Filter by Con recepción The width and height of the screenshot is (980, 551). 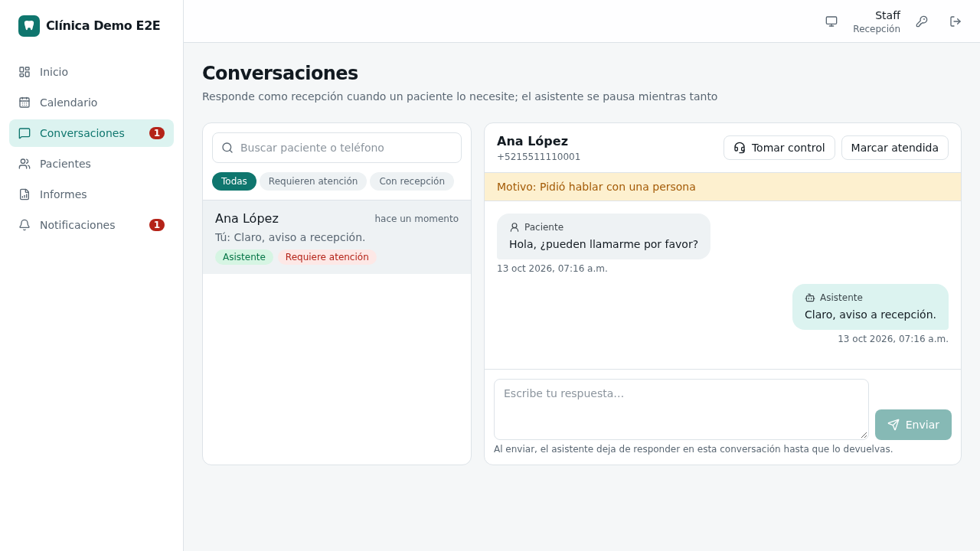(412, 181)
